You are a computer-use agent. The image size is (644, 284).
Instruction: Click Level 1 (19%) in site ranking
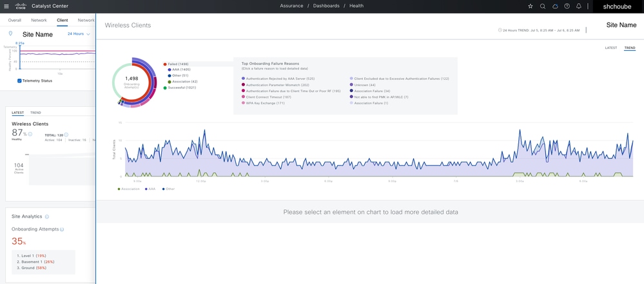click(x=31, y=256)
